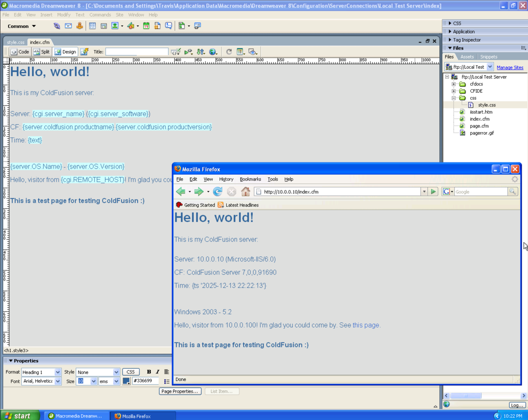Open the font size units dropdown showing ems
Image resolution: width=528 pixels, height=420 pixels.
(109, 381)
